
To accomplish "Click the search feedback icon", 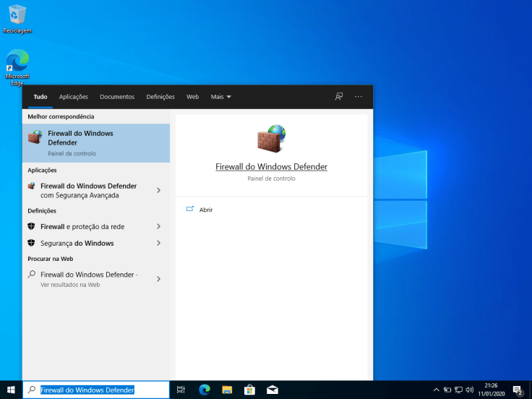I will point(338,97).
